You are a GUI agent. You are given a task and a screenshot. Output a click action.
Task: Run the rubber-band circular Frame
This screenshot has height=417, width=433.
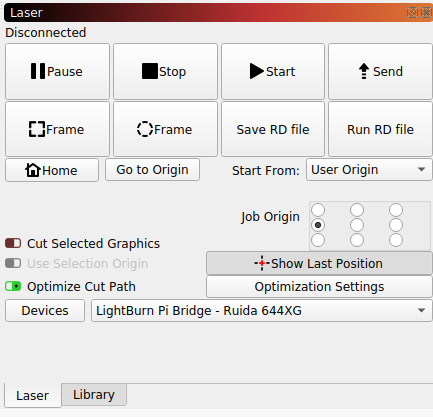(x=165, y=129)
